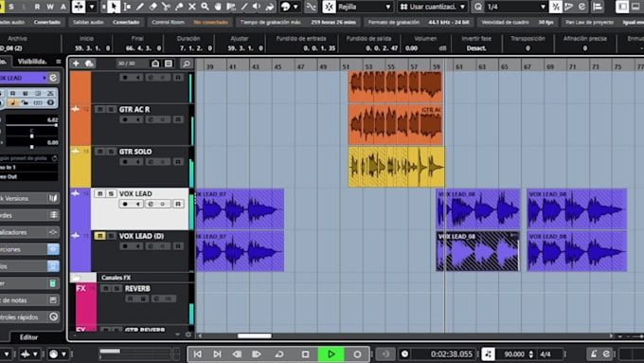Select the Comp hand tool
Screen dimensions: 644x363
pos(218,7)
